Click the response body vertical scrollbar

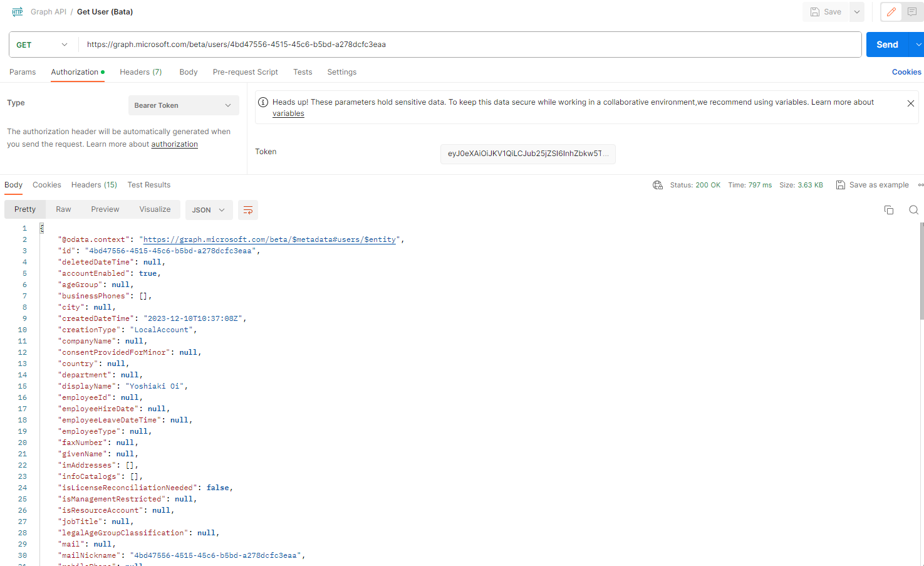pos(921,271)
